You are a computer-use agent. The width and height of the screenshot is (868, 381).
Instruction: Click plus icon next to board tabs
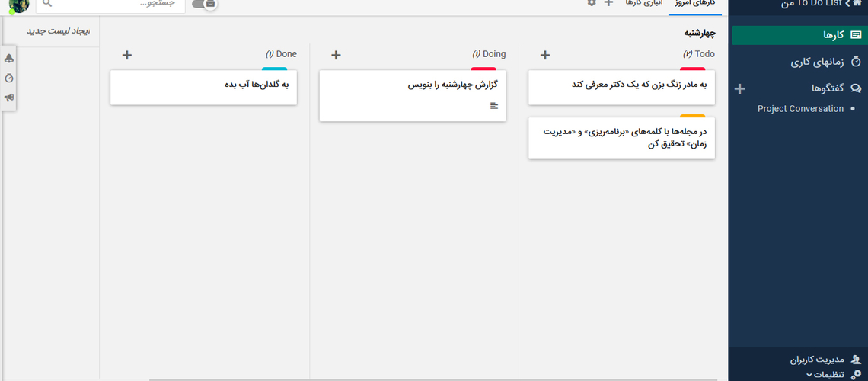(x=608, y=3)
